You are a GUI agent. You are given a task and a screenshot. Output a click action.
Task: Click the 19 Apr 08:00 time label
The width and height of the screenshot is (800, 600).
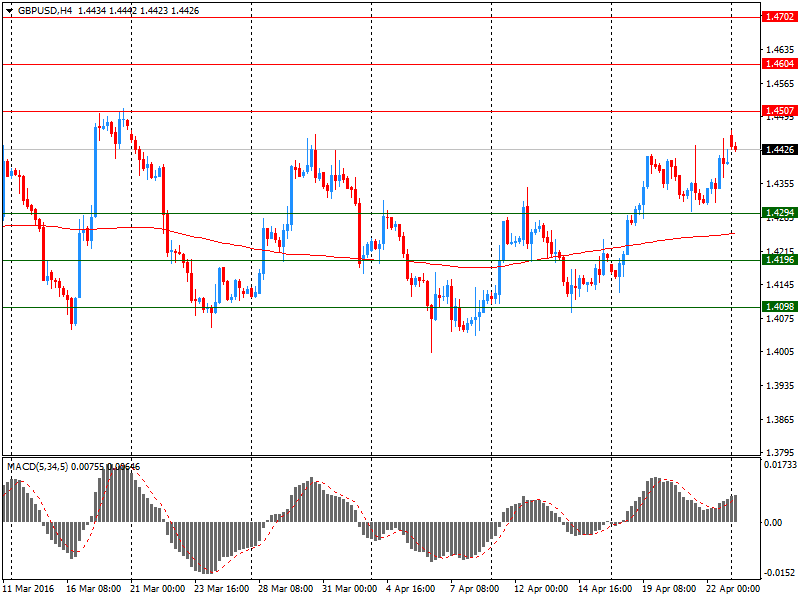[x=669, y=589]
